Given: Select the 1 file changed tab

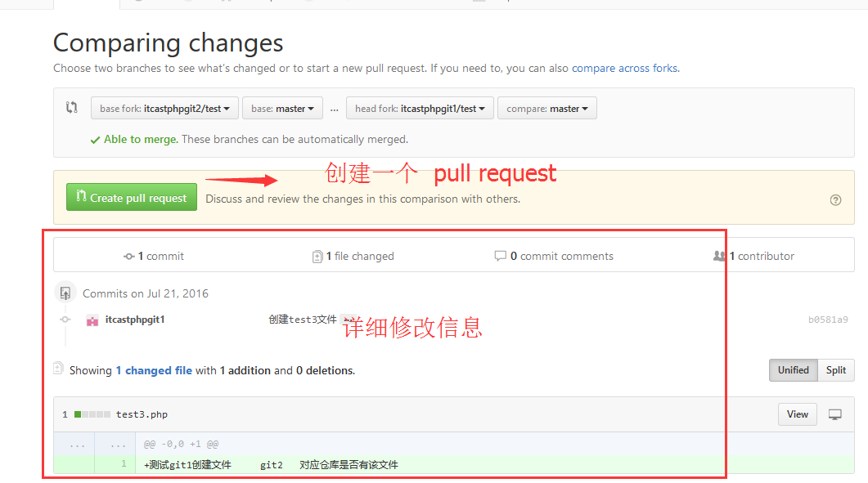Looking at the screenshot, I should click(353, 256).
